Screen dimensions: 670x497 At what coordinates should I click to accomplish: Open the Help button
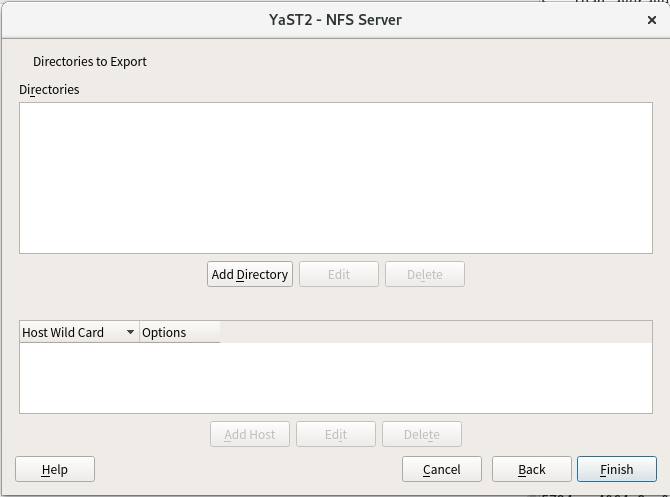[x=55, y=469]
